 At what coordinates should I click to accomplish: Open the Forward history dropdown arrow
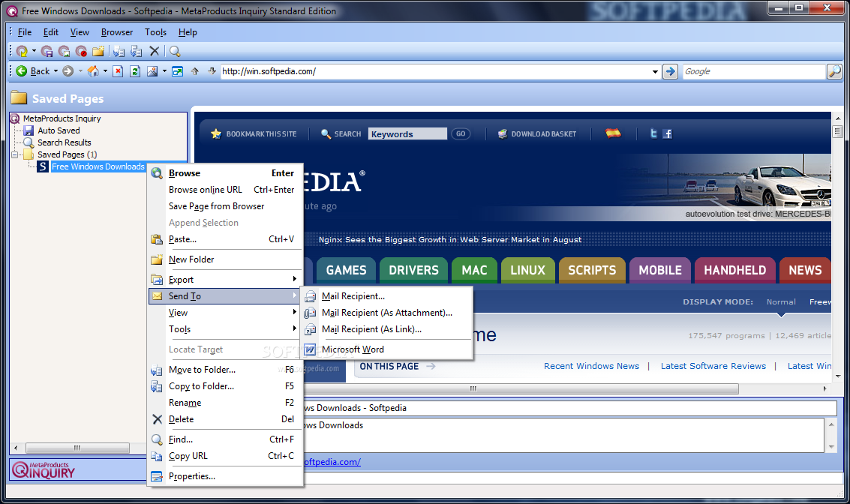tap(80, 71)
